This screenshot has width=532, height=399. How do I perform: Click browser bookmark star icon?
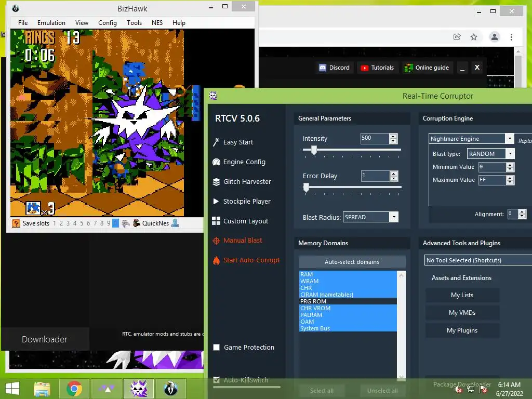coord(474,37)
